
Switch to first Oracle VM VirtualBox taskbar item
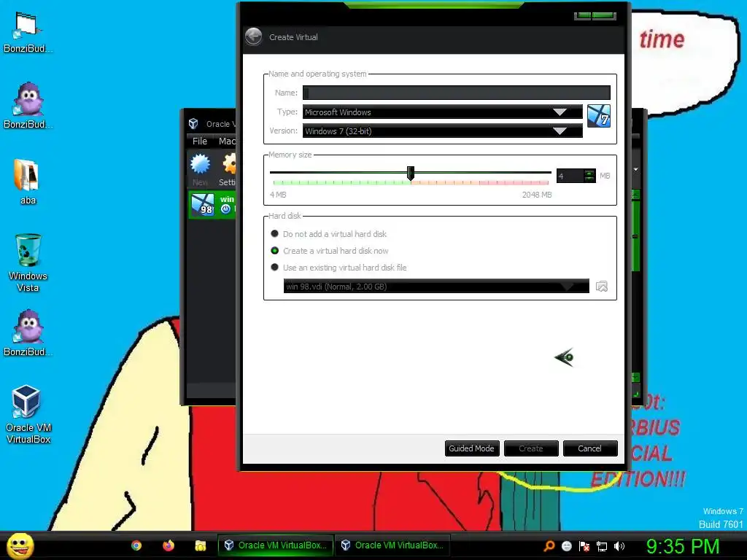point(275,545)
